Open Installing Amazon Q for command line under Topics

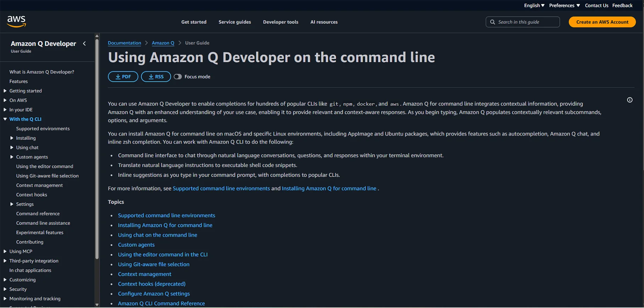point(165,225)
